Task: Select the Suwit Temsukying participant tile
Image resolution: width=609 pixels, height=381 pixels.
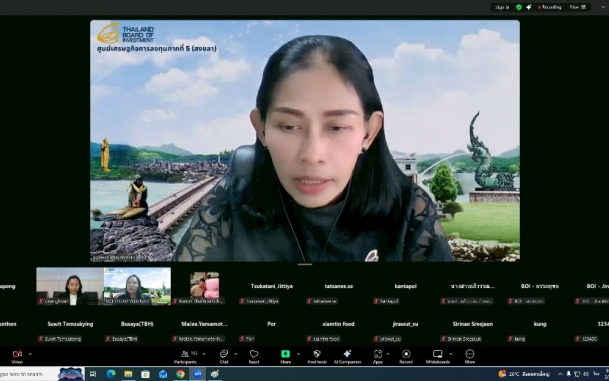Action: [x=70, y=324]
